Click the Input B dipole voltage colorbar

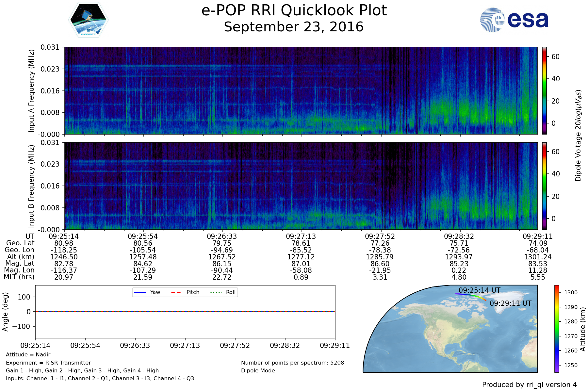click(544, 186)
